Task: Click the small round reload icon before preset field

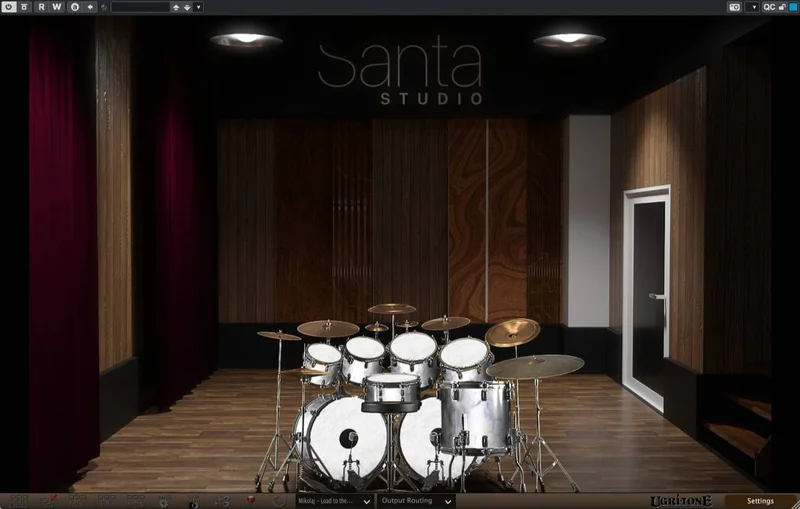Action: (x=104, y=7)
